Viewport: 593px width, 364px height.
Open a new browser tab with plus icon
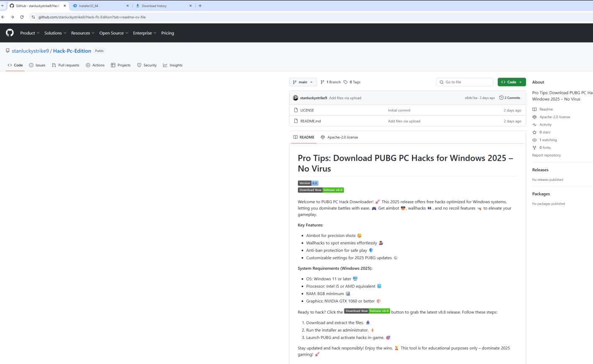[x=200, y=6]
